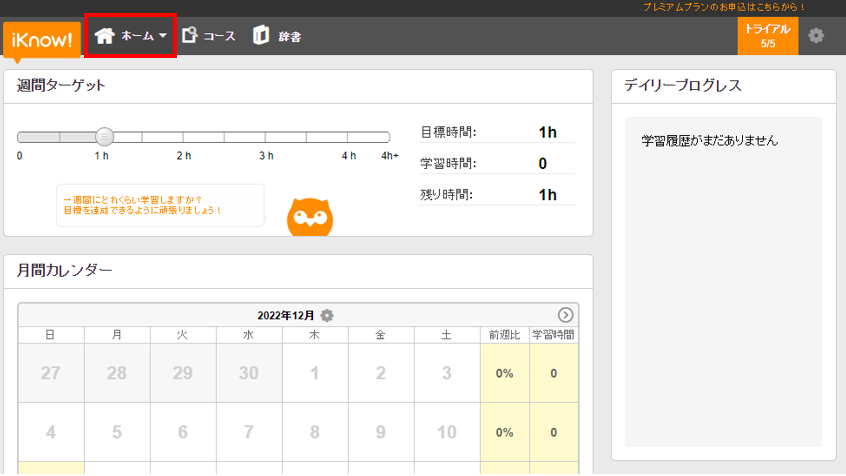Viewport: 846px width, 476px height.
Task: Go to next month arrow
Action: (x=565, y=315)
